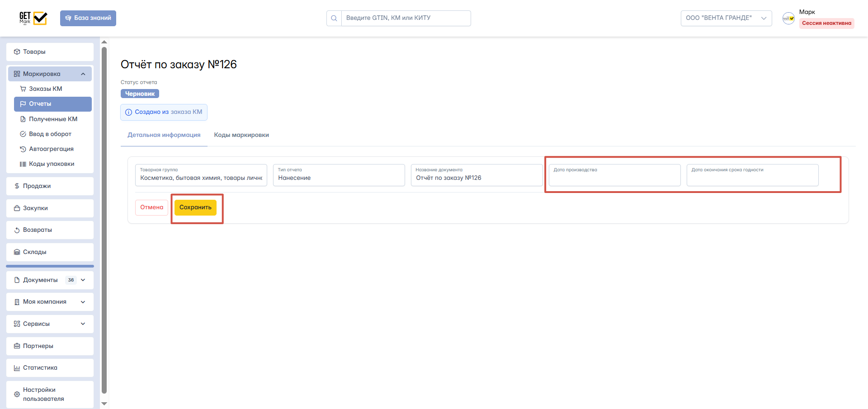Viewport: 868px width, 409px height.
Task: Click the search magnifier icon
Action: click(334, 19)
